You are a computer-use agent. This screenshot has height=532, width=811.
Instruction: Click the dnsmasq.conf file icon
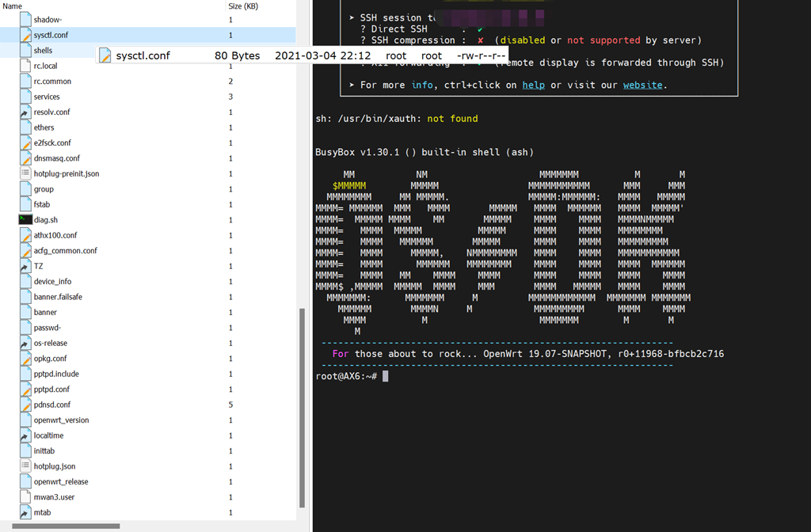(x=25, y=158)
